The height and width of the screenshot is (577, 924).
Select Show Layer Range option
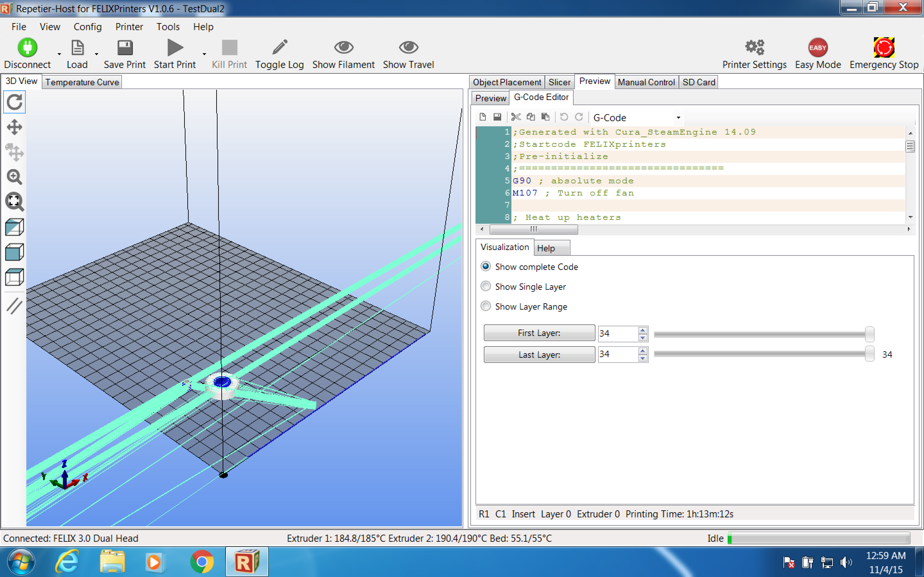coord(486,306)
